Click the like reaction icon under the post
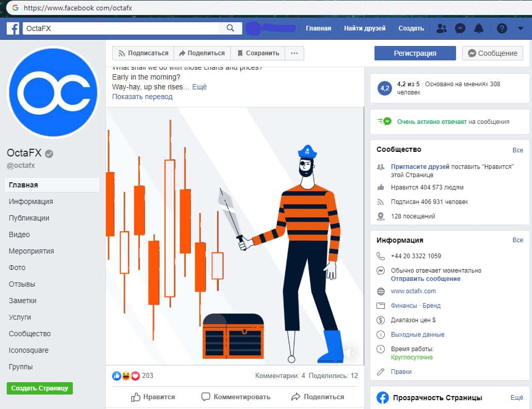The image size is (532, 409). 116,376
